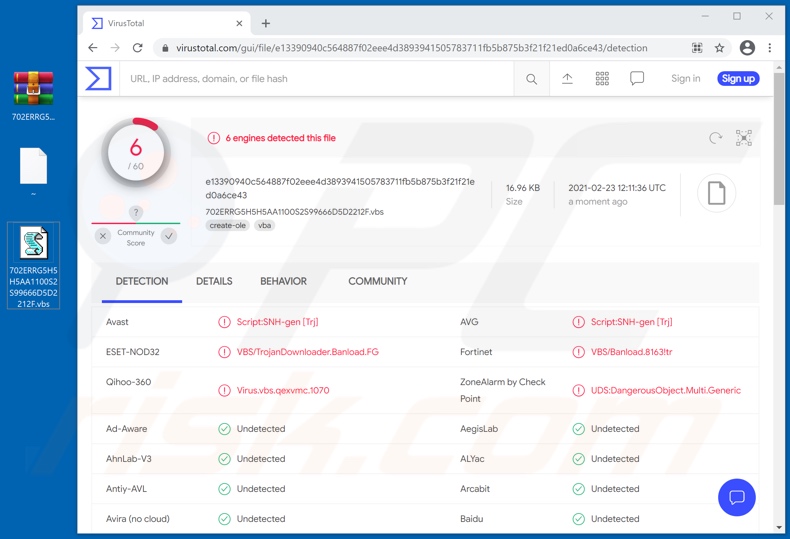The width and height of the screenshot is (790, 539).
Task: Click browser back arrow
Action: [x=93, y=48]
